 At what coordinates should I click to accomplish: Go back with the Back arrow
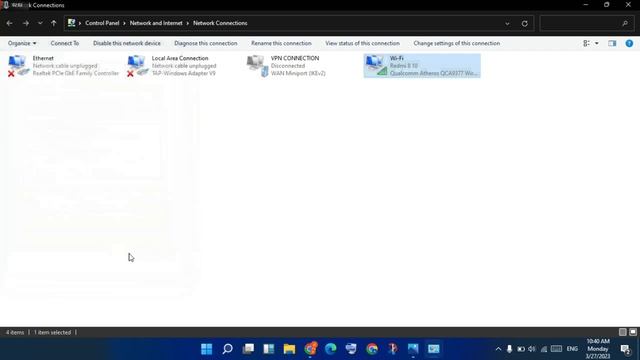coord(9,23)
